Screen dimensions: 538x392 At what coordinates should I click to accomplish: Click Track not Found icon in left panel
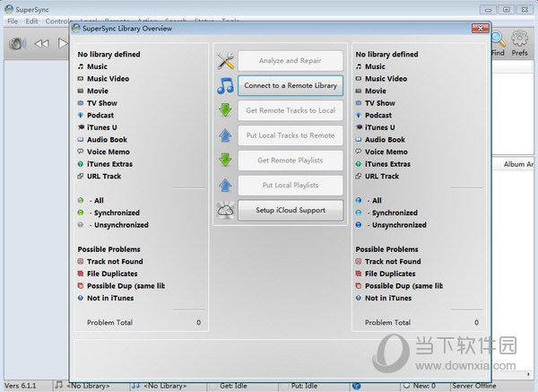[x=81, y=261]
